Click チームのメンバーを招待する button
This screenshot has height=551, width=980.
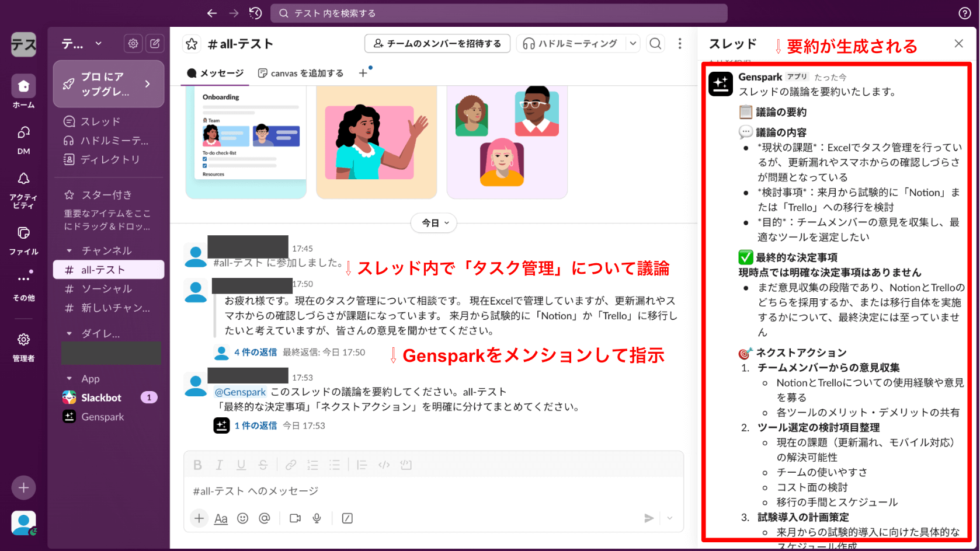437,44
